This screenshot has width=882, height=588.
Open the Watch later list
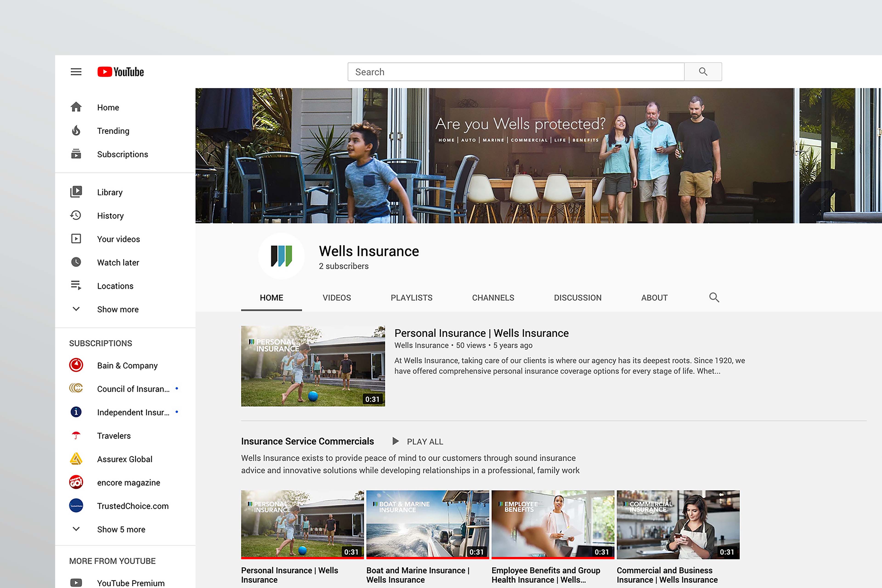tap(118, 263)
